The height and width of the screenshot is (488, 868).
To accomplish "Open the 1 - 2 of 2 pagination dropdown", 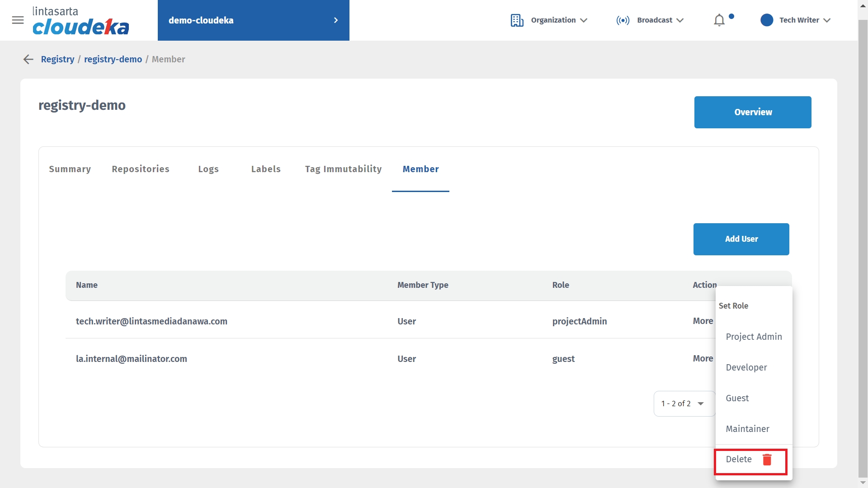I will [x=684, y=404].
